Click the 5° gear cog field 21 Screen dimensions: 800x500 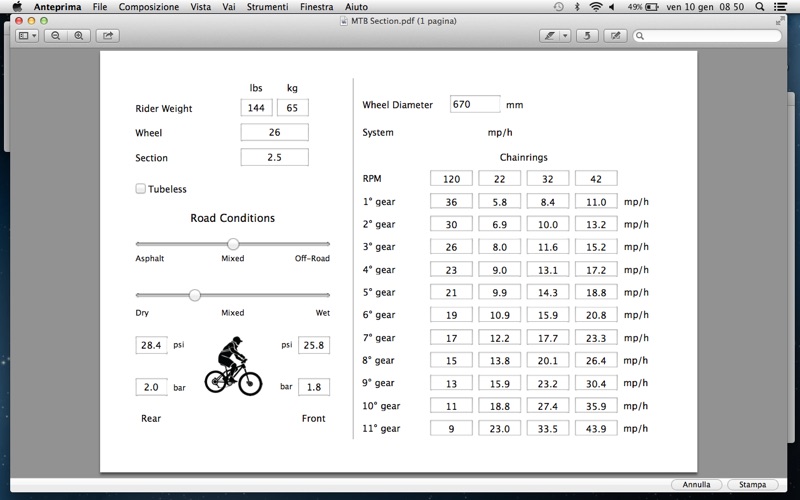pos(451,292)
